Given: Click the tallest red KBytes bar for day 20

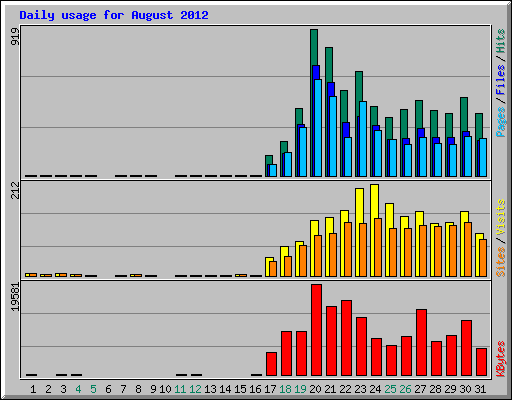Looking at the screenshot, I should 316,330.
